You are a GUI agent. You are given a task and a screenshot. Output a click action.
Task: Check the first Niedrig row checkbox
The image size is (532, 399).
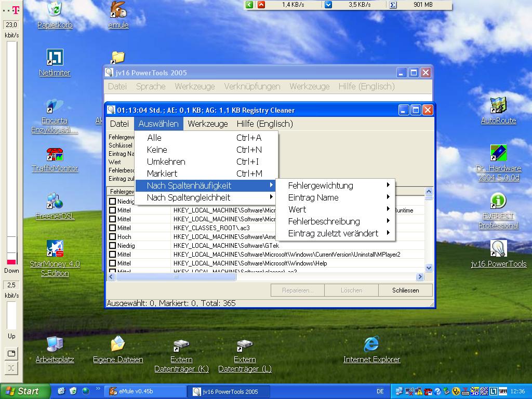tap(112, 201)
